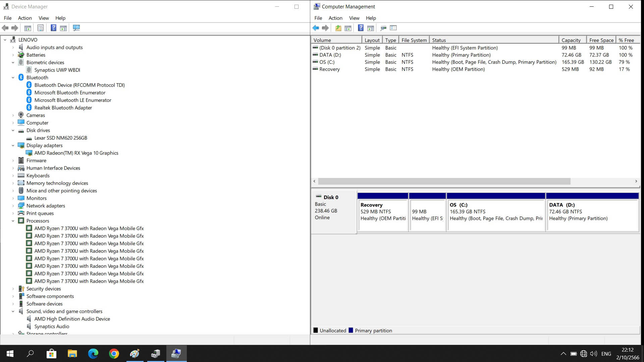This screenshot has height=362, width=644.
Task: Open Help menu in Computer Management
Action: tap(371, 18)
